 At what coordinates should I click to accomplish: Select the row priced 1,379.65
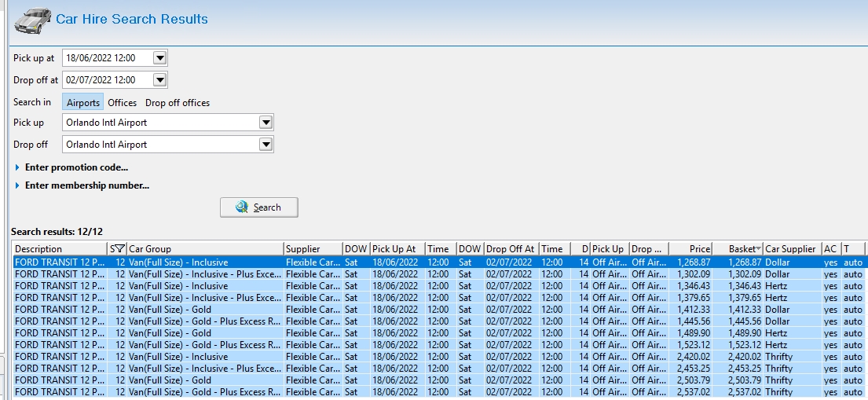click(x=438, y=298)
